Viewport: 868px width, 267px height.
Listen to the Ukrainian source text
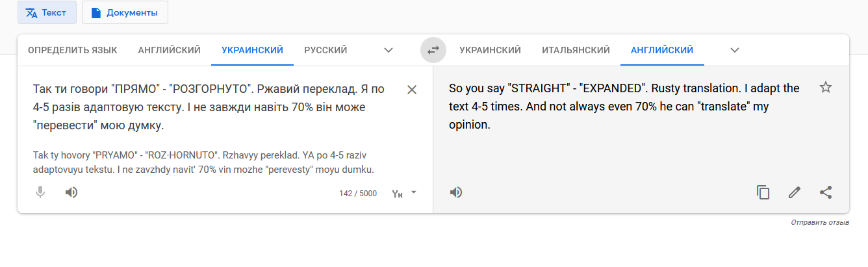tap(71, 192)
